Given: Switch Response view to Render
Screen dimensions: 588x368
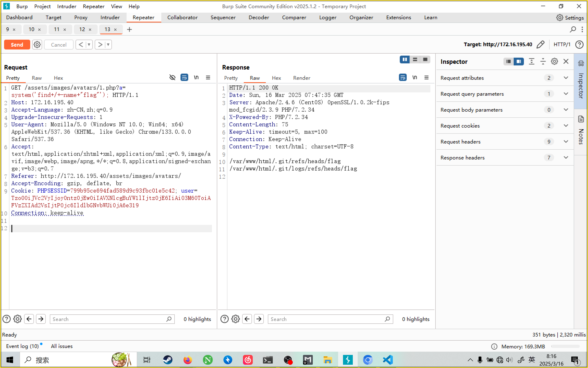Looking at the screenshot, I should click(302, 78).
